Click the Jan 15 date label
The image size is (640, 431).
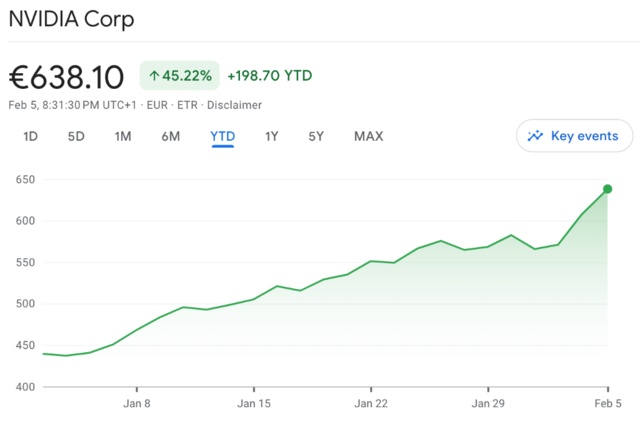click(254, 404)
